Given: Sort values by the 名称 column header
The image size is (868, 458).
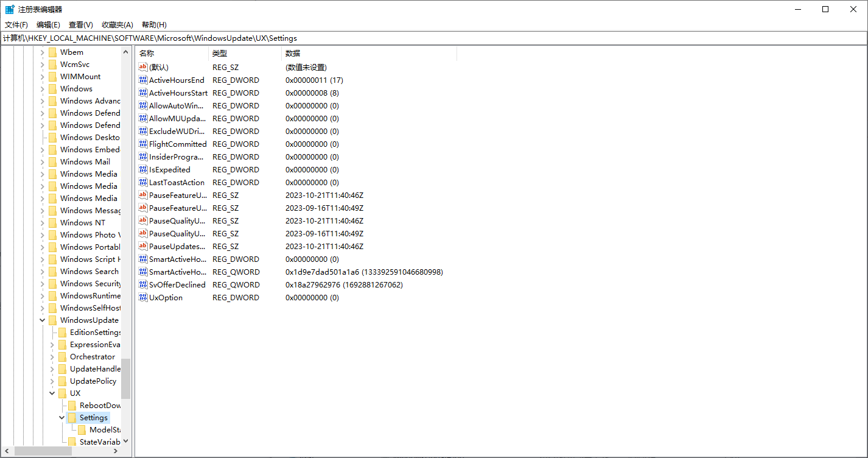Looking at the screenshot, I should (172, 54).
